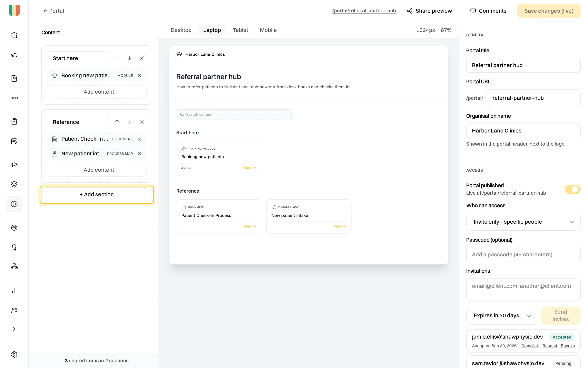This screenshot has height=368, width=588.
Task: Remove Booking new patients module item
Action: [x=139, y=75]
